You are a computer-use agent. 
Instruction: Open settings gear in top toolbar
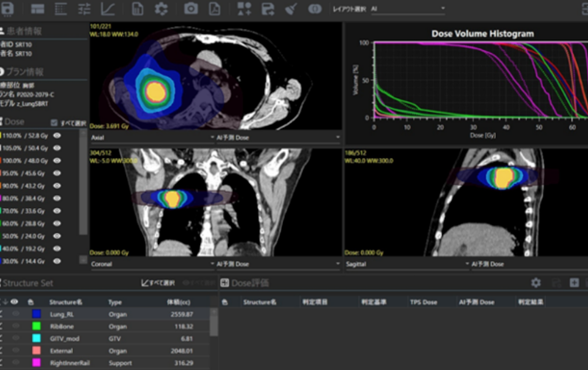[x=161, y=9]
